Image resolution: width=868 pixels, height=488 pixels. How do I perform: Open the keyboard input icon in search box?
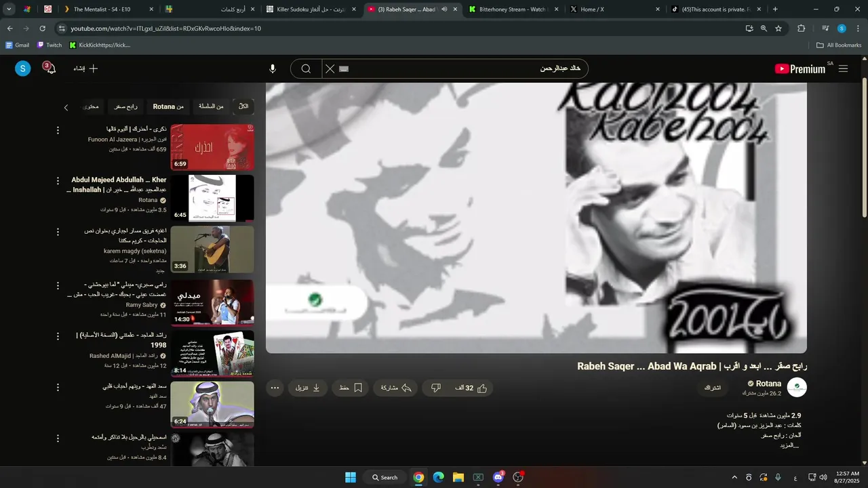click(344, 68)
